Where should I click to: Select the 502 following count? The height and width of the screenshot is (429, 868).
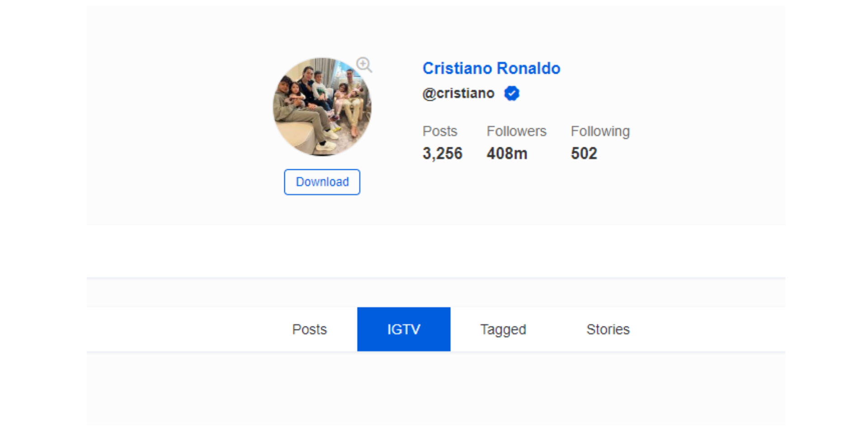coord(584,154)
